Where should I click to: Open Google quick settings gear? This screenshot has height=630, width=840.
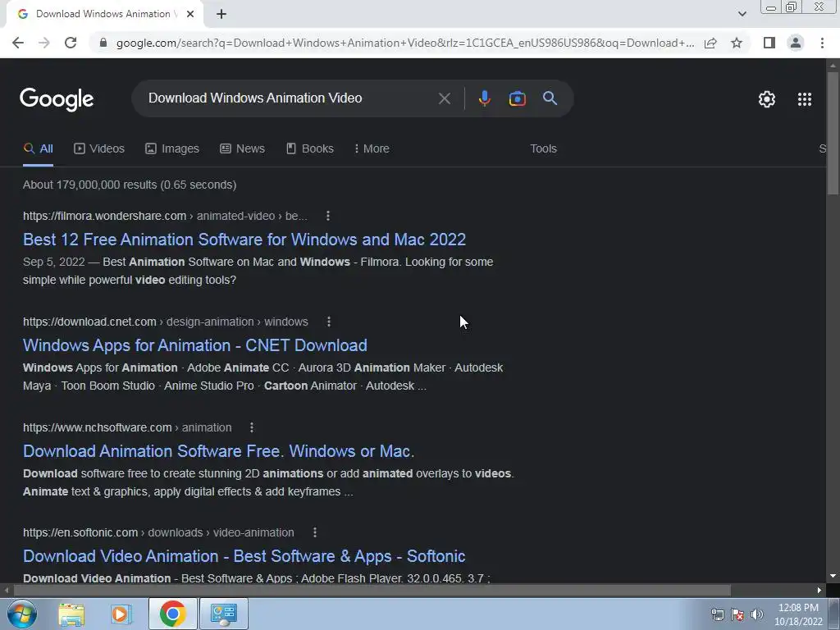(x=767, y=99)
